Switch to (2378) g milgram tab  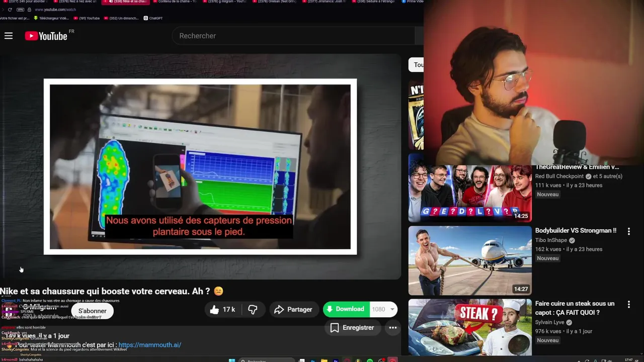tap(224, 2)
